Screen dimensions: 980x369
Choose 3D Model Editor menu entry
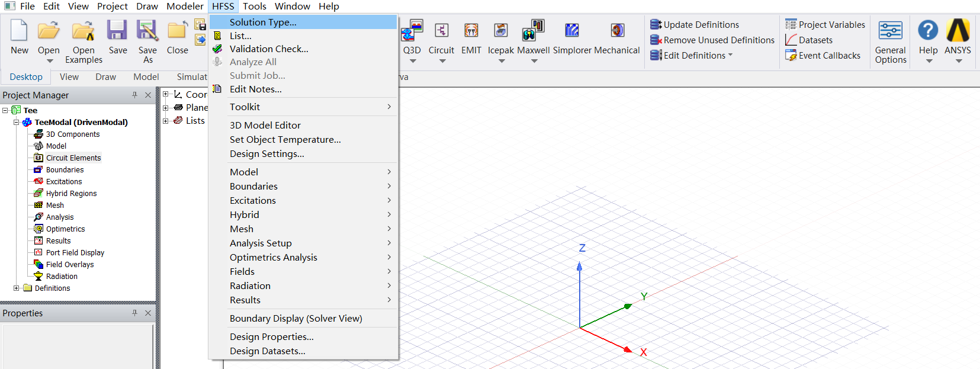pyautogui.click(x=303, y=125)
